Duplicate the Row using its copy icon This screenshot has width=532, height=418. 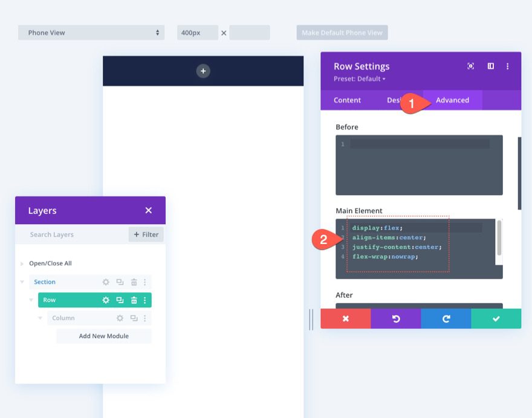tap(120, 300)
